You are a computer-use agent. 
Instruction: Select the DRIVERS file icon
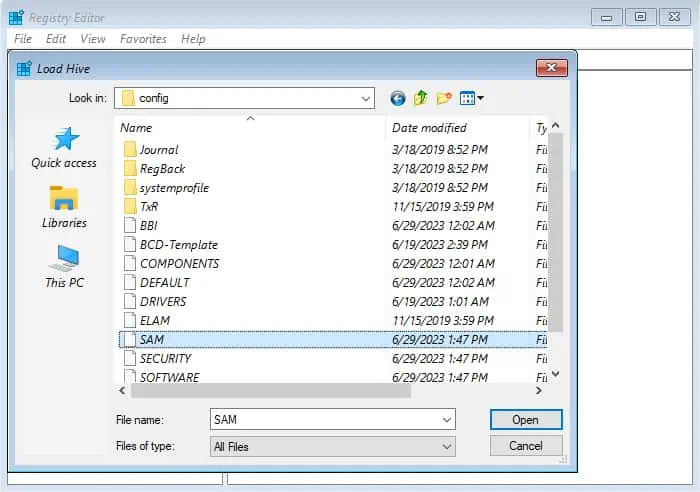coord(130,301)
